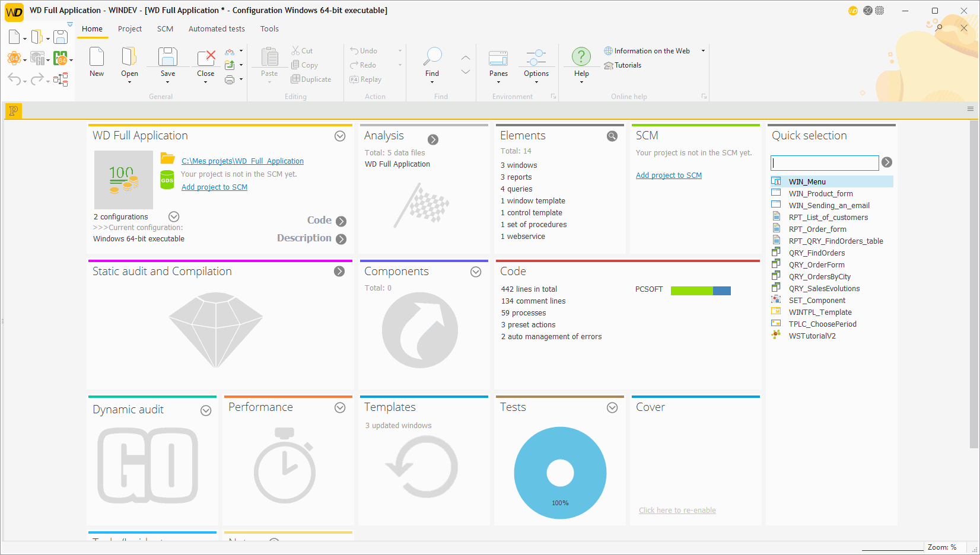Expand the Dynamic audit widget chevron
This screenshot has height=555, width=980.
click(x=206, y=411)
